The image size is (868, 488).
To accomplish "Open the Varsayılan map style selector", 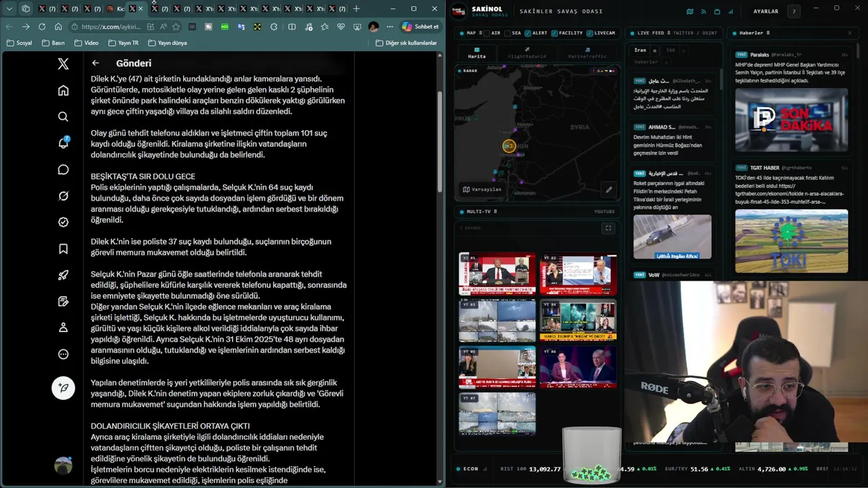I will point(482,189).
